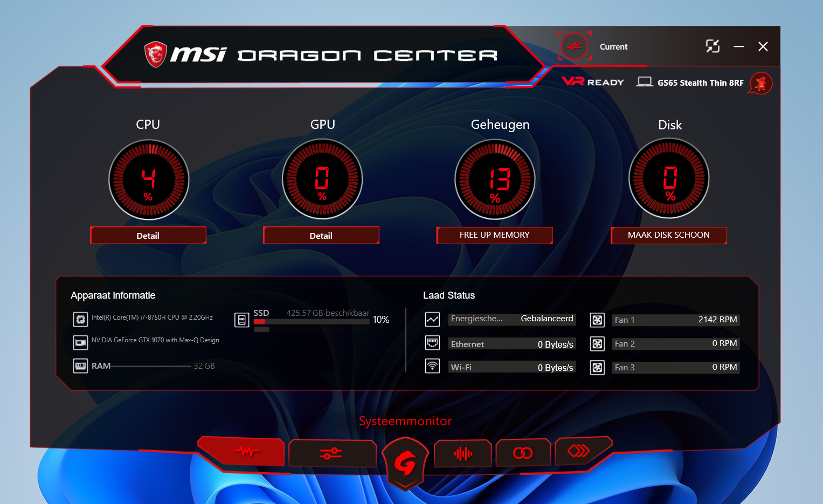Close the Dragon Center window
The width and height of the screenshot is (823, 504).
click(763, 47)
